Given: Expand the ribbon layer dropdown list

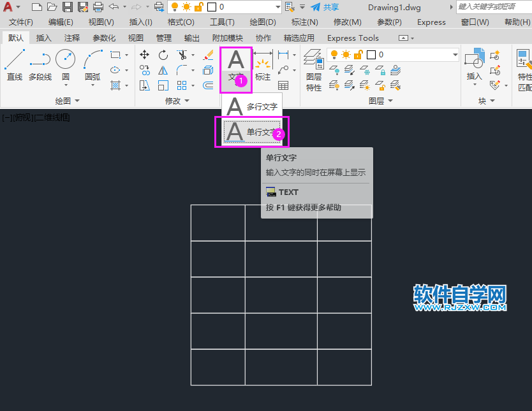Looking at the screenshot, I should pos(455,55).
